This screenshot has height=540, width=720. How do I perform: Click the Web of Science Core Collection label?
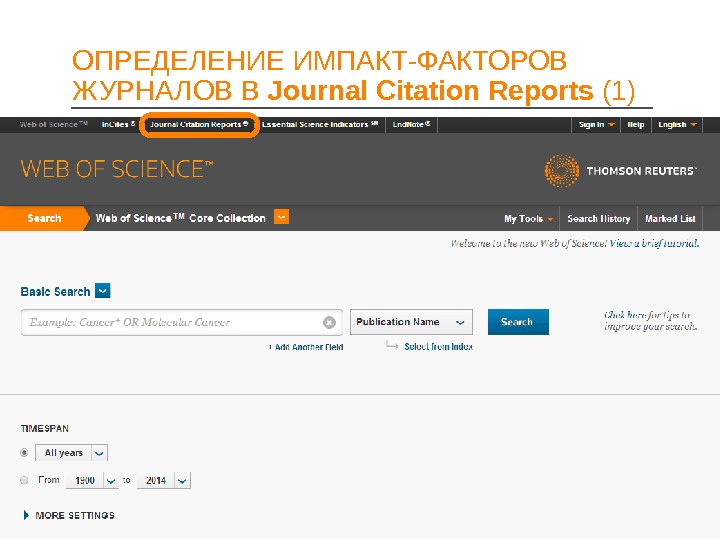pyautogui.click(x=180, y=219)
